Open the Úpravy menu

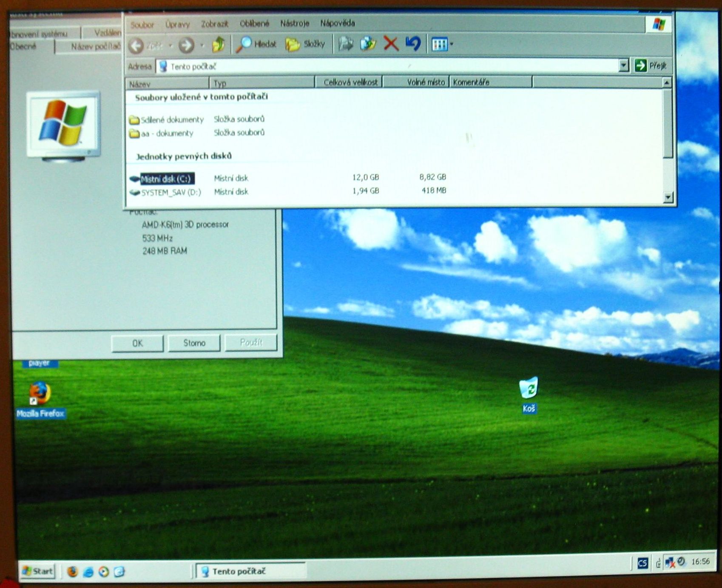point(177,24)
